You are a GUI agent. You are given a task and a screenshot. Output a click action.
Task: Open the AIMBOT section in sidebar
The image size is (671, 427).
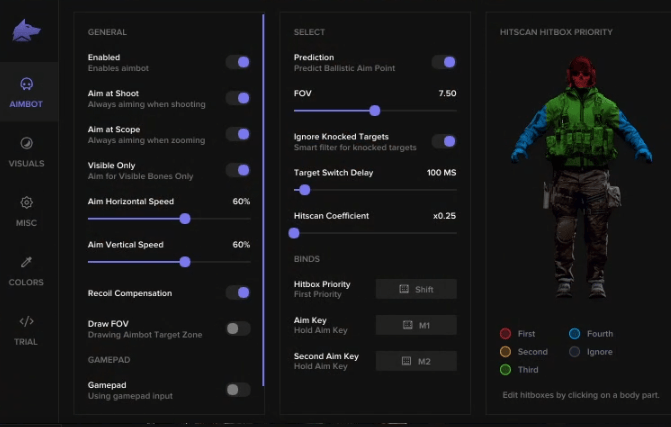click(x=26, y=92)
